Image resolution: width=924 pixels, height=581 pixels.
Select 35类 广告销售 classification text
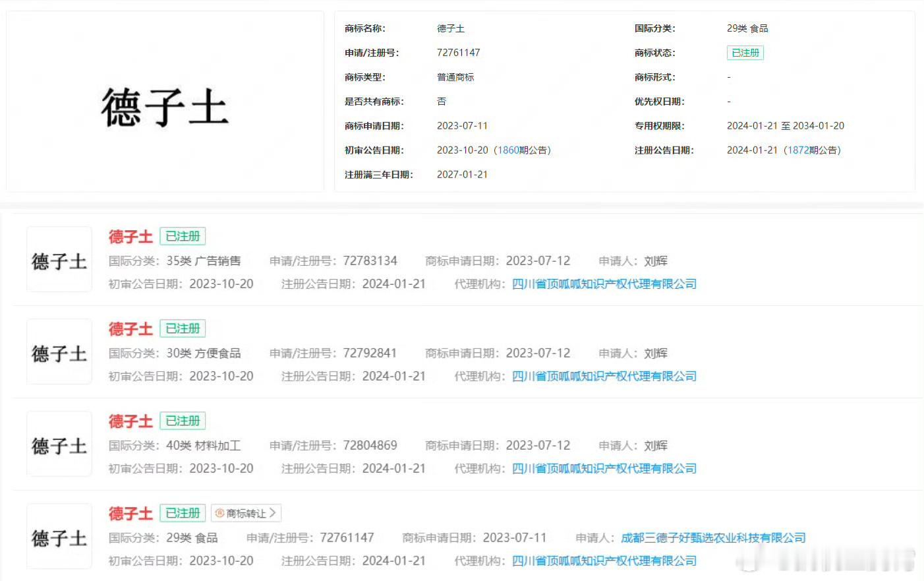point(204,261)
